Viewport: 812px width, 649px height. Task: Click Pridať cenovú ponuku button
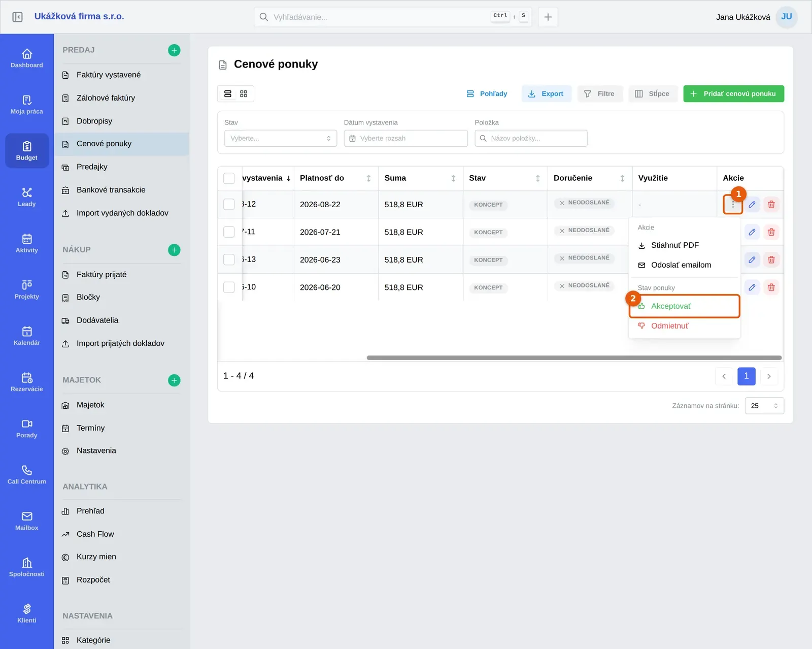pos(733,93)
